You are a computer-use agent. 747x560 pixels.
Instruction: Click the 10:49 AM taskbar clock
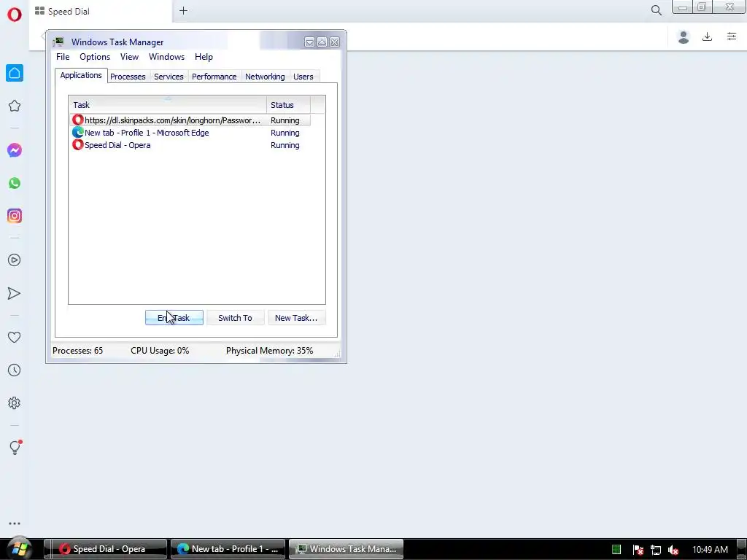710,550
